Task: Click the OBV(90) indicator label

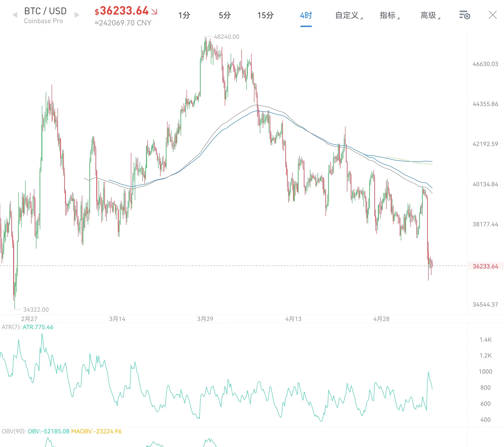Action: point(14,431)
